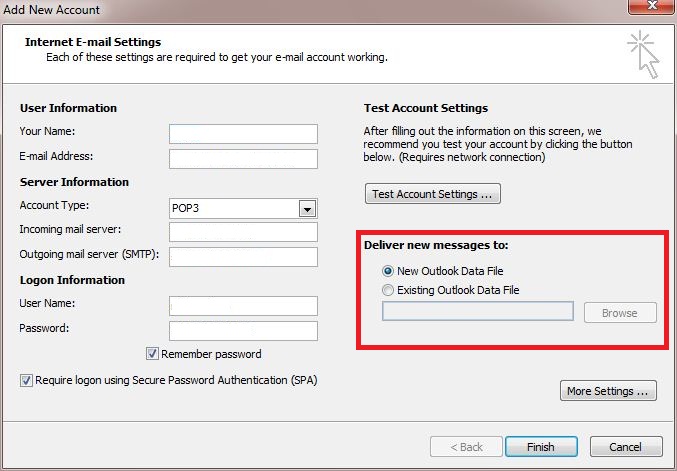Close the Add New Account dialog
Viewport: 677px width, 471px height.
pos(650,8)
